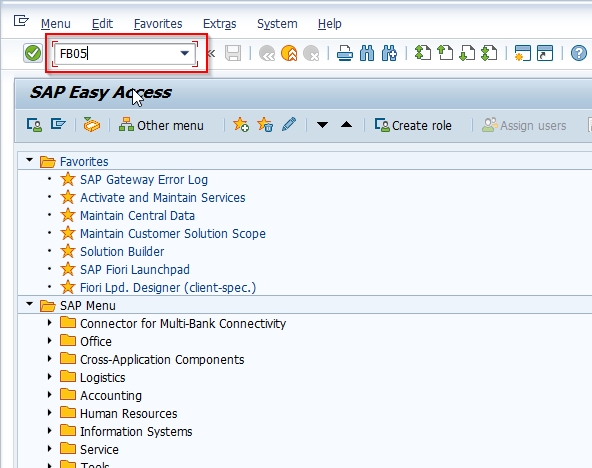Viewport: 592px width, 468px height.
Task: Select SAP Fiori Launchpad favorite
Action: [135, 269]
